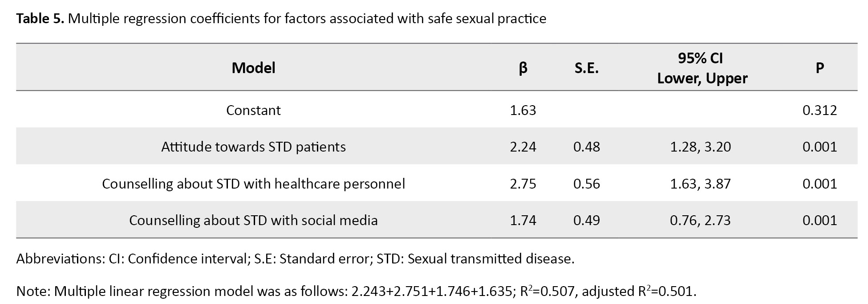Select Counselling about STD with social media
This screenshot has width=868, height=304.
[x=253, y=220]
